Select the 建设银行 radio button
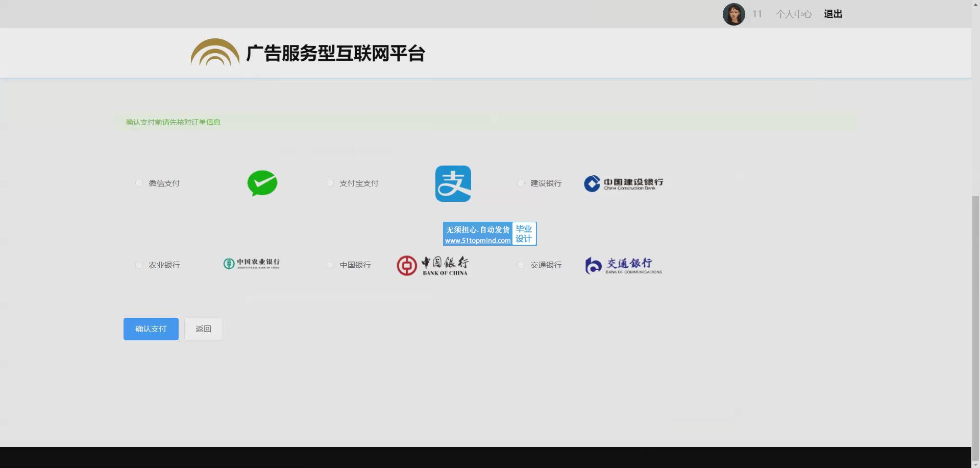This screenshot has width=980, height=468. [x=521, y=183]
